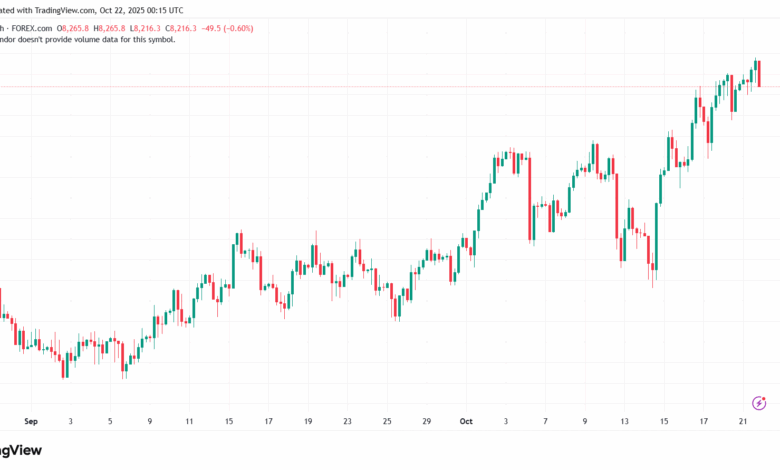
Task: Select the last red candlestick on chart
Action: (759, 74)
